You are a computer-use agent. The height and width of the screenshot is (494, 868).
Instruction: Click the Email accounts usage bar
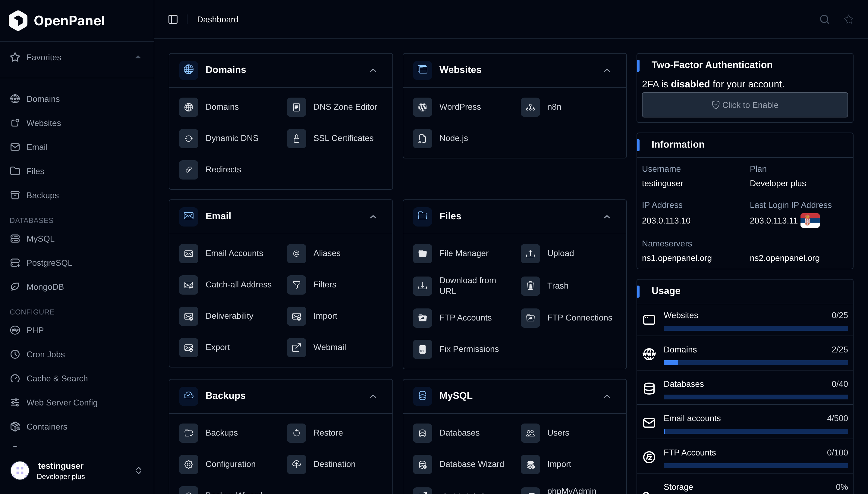[x=756, y=431]
